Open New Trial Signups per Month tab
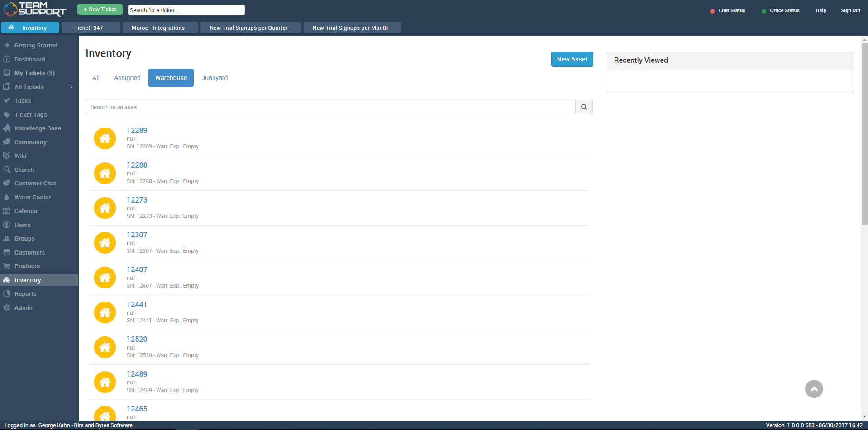 click(x=352, y=28)
